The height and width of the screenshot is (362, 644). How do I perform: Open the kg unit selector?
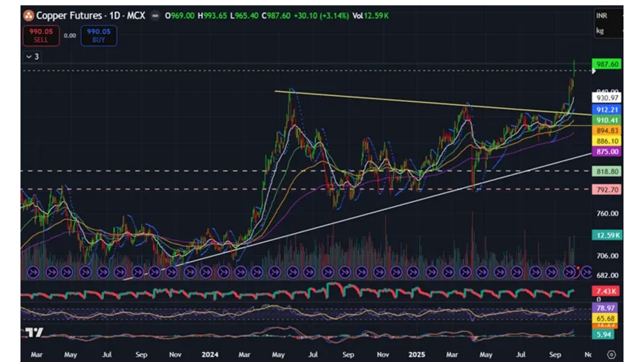[x=600, y=30]
